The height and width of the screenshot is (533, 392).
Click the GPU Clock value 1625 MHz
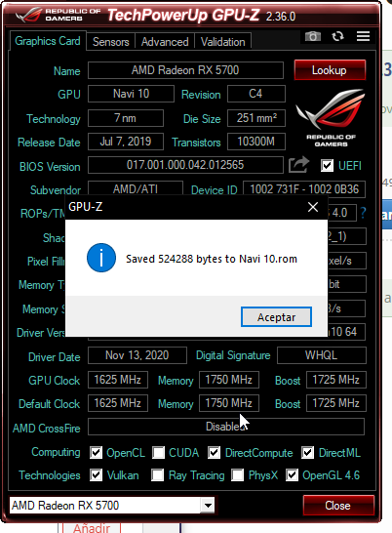pyautogui.click(x=118, y=380)
